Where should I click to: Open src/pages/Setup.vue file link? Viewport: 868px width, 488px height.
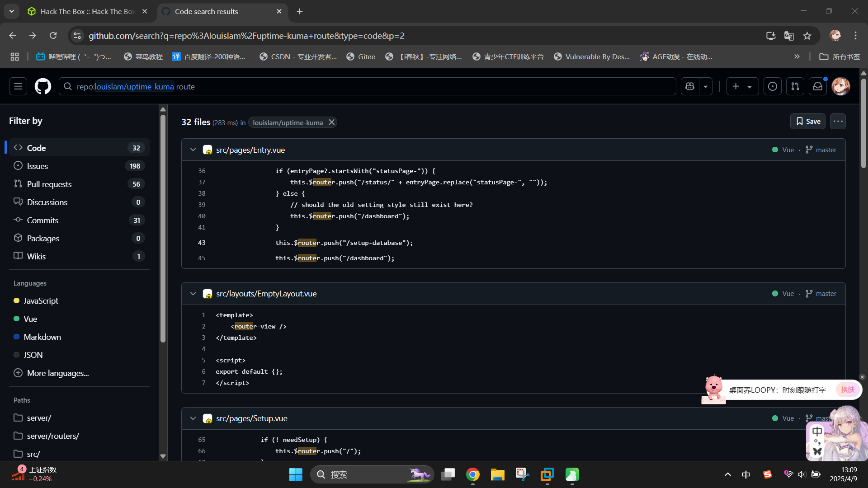[252, 418]
